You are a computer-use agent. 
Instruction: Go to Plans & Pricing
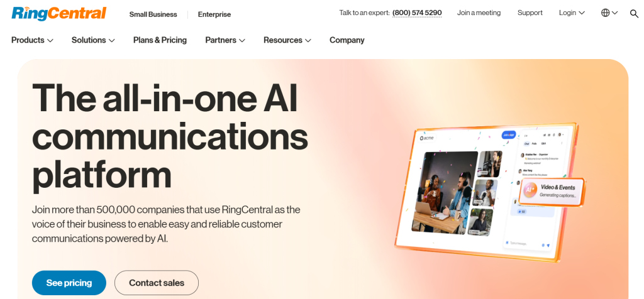(x=160, y=40)
